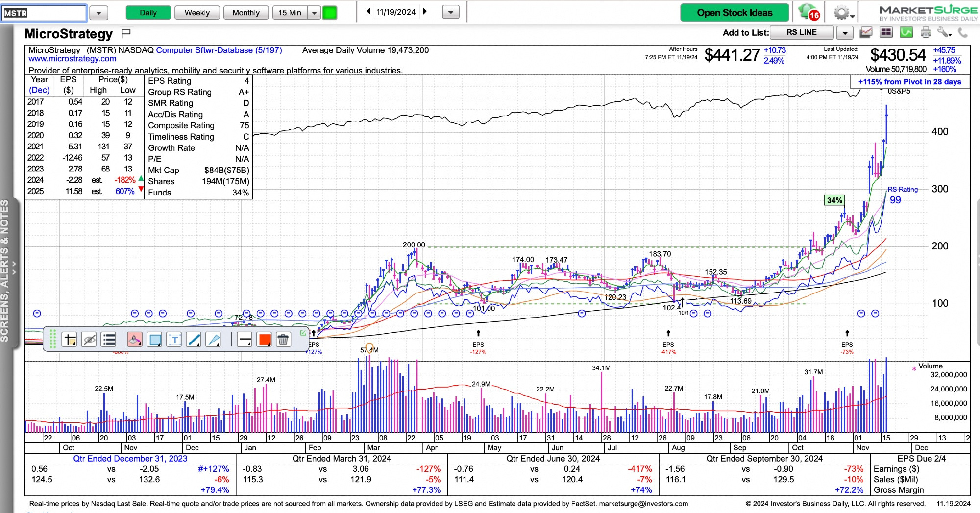The height and width of the screenshot is (513, 980).
Task: Click the 200.00 price high label
Action: [x=414, y=245]
